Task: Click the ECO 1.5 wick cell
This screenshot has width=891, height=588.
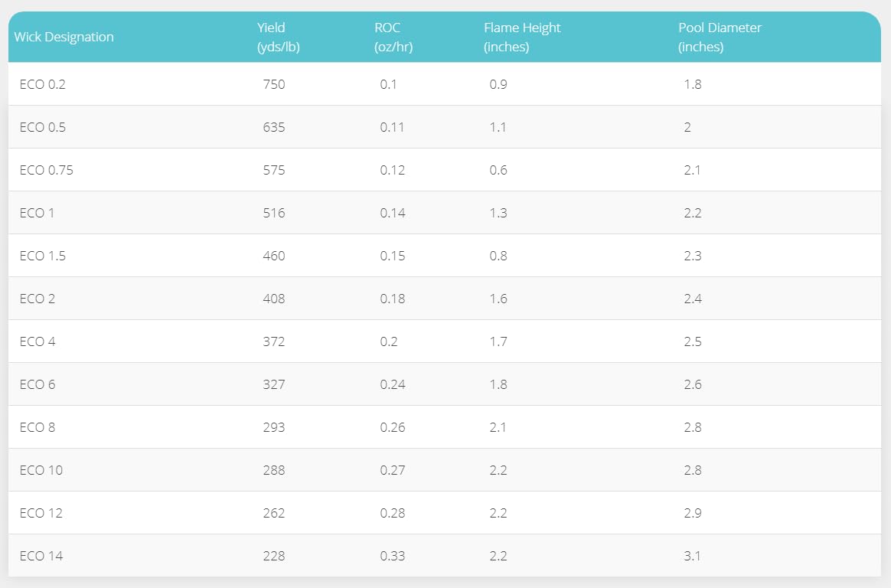Action: pos(43,256)
